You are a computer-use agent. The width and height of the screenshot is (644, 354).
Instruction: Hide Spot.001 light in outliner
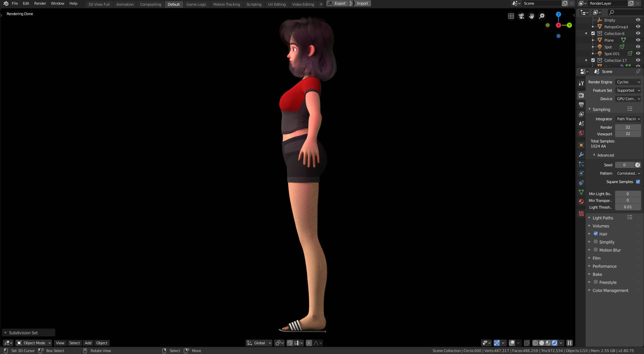coord(638,53)
